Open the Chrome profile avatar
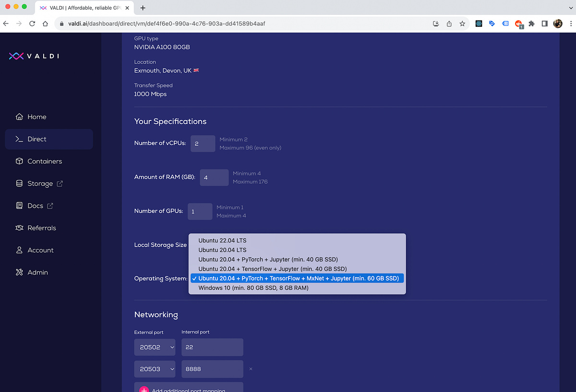Screen dimensions: 576x392 (558, 24)
